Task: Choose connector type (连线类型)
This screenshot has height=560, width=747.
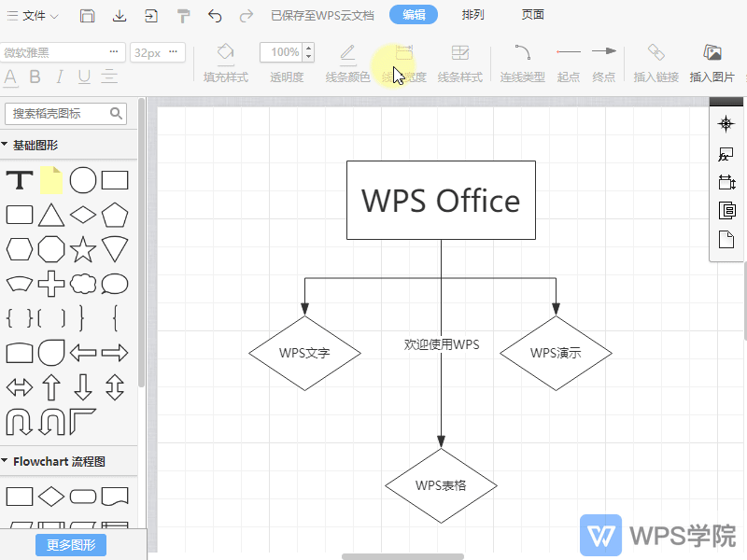Action: 522,63
